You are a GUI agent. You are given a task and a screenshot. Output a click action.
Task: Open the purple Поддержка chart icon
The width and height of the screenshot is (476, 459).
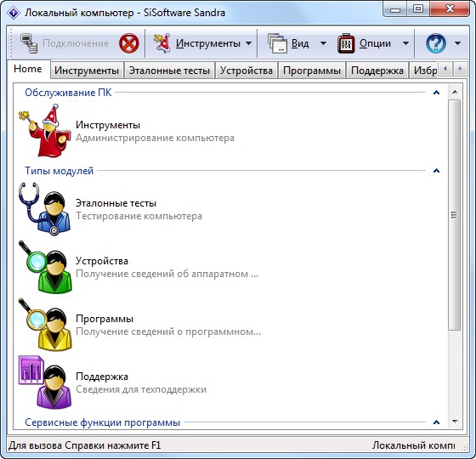pyautogui.click(x=45, y=382)
